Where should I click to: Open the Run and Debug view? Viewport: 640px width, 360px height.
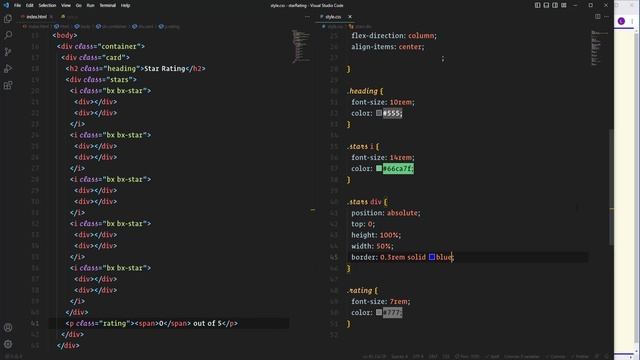tap(8, 69)
